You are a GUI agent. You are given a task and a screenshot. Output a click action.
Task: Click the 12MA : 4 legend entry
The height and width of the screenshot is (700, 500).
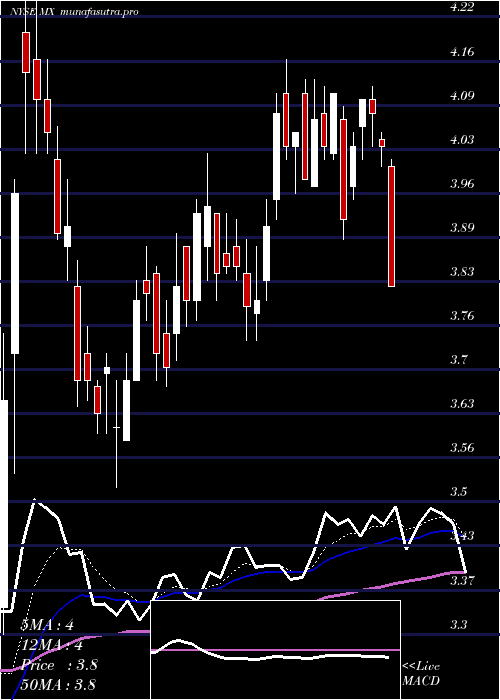[52, 645]
